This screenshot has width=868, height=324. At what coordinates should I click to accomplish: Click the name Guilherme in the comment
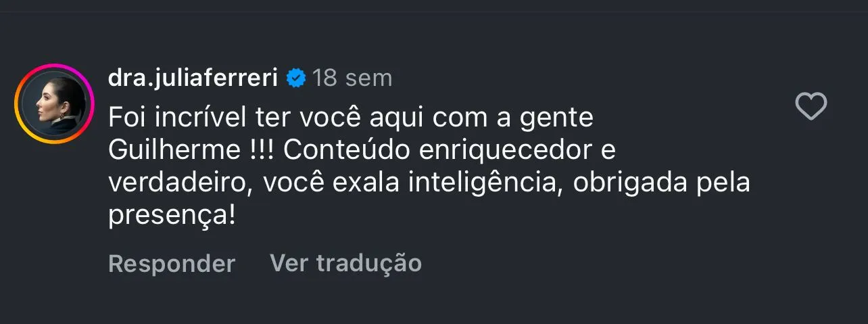pyautogui.click(x=172, y=151)
